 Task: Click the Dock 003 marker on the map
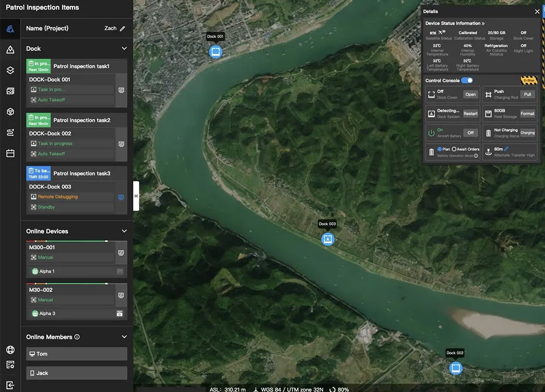[x=328, y=239]
